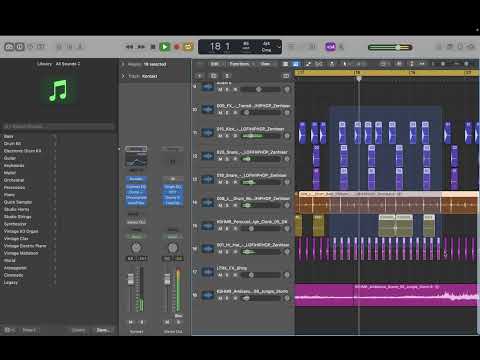480x360 pixels.
Task: Open the View menu in tracks area
Action: (x=266, y=64)
